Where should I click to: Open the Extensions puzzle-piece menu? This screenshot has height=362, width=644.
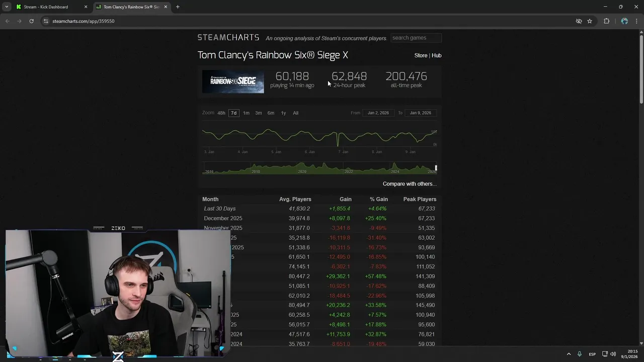pos(606,21)
